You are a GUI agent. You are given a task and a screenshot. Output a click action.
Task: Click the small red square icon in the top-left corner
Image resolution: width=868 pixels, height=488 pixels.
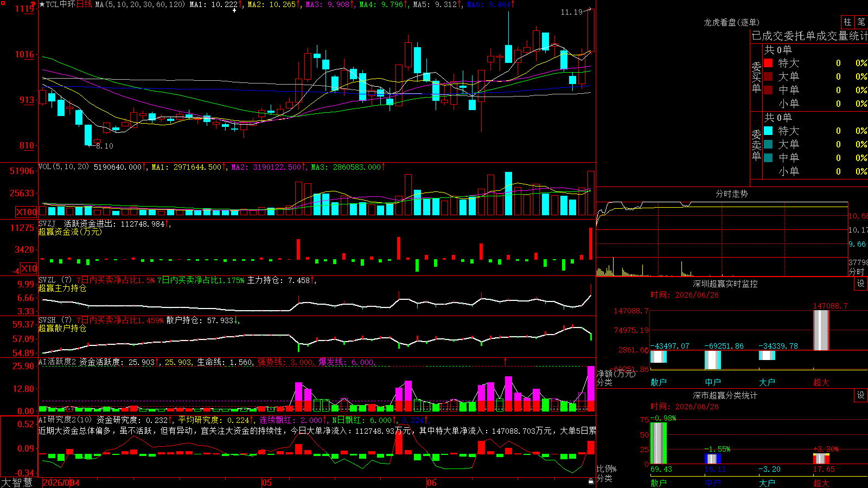tap(3, 3)
